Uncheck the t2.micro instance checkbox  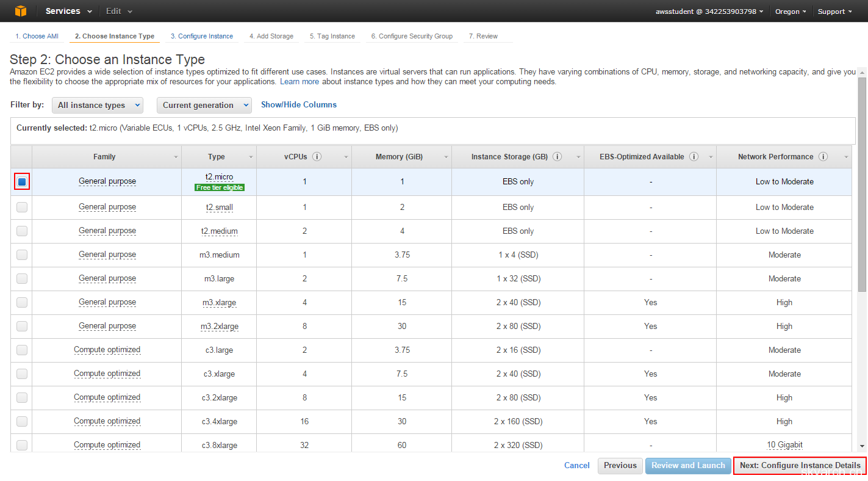[22, 181]
